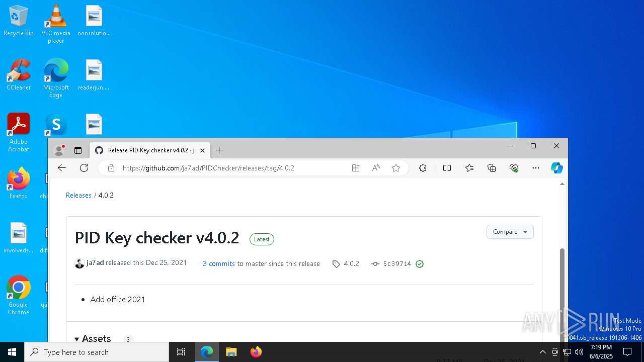
Task: Click the 'Add office 2021' release note
Action: (x=118, y=299)
